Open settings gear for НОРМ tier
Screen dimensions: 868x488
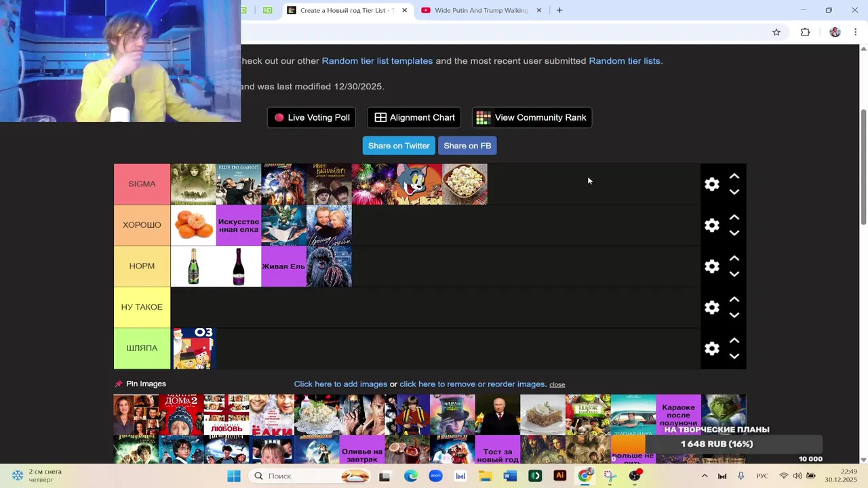coord(711,266)
